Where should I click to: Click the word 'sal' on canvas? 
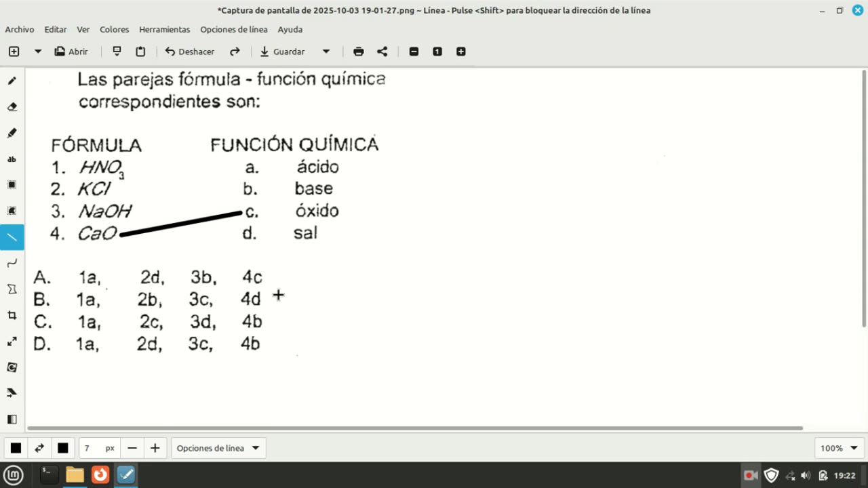click(305, 233)
